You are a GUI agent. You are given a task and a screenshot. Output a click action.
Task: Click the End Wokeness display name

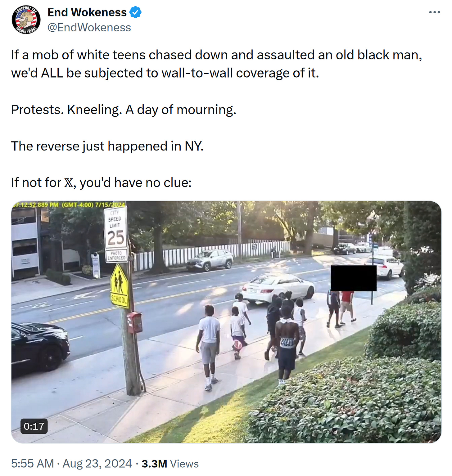[87, 12]
